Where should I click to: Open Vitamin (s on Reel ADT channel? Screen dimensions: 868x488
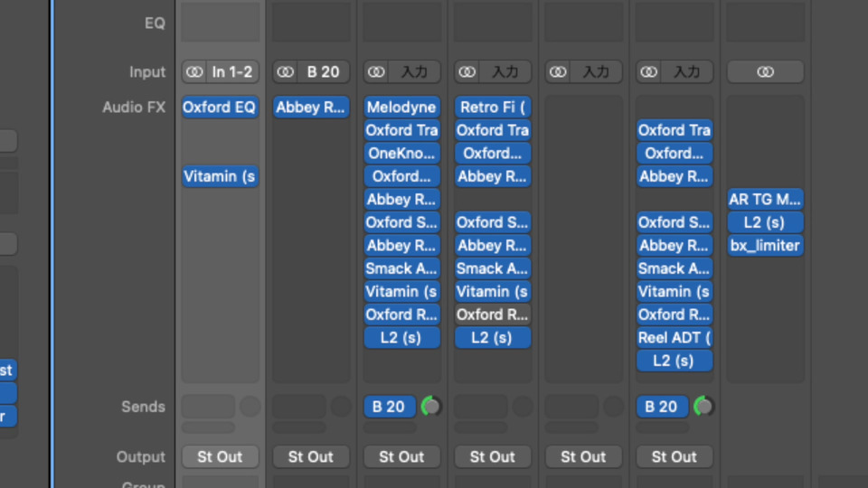[x=675, y=292]
